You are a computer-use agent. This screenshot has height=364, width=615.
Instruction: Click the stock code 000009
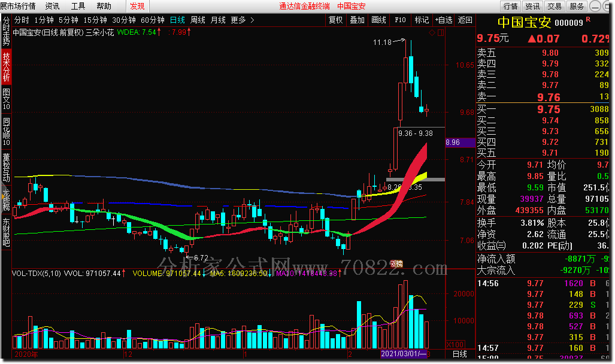(x=569, y=23)
